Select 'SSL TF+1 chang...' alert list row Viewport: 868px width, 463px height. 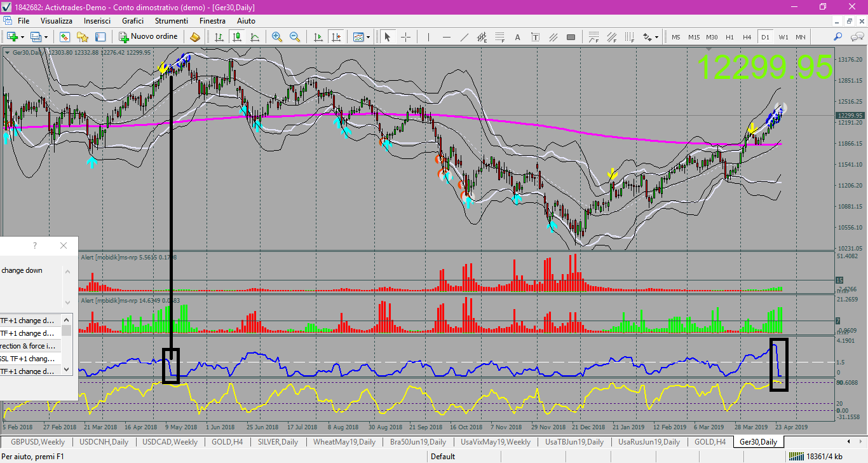click(x=31, y=359)
